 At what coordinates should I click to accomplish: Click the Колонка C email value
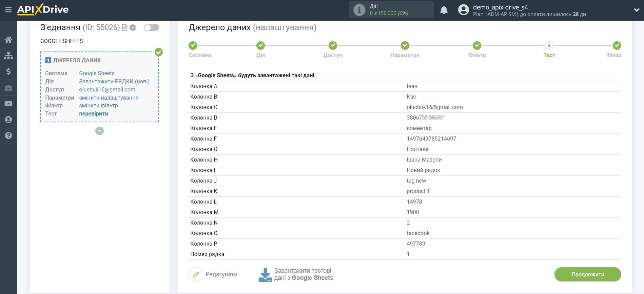coord(435,107)
